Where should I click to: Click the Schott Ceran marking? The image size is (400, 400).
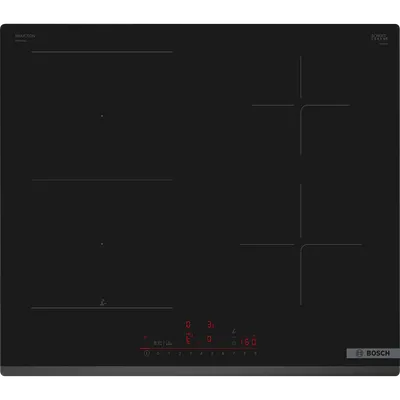tap(380, 37)
